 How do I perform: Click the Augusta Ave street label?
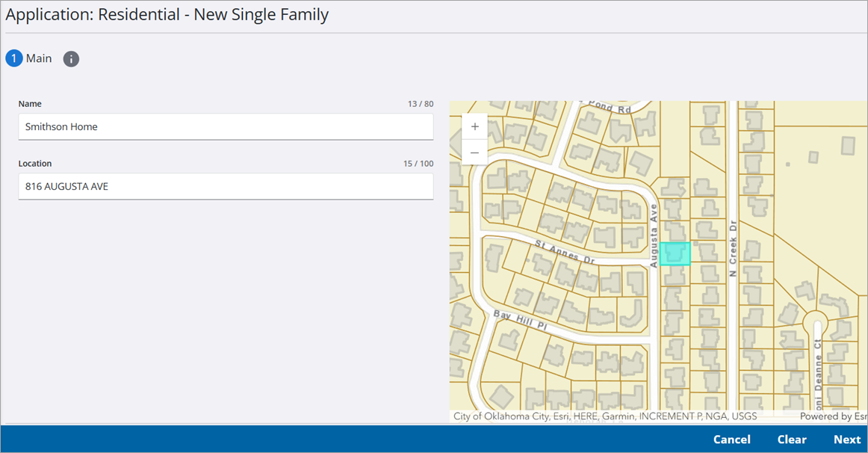(654, 235)
